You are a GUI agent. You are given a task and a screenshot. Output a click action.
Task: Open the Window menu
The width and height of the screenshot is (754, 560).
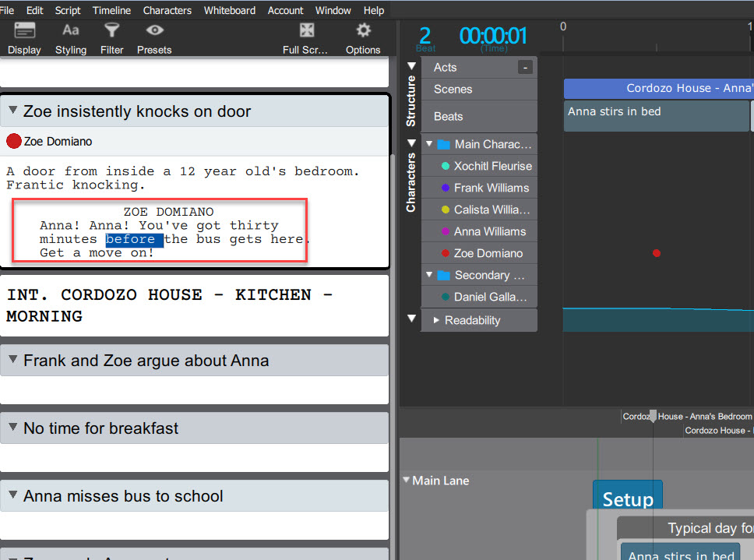(333, 10)
